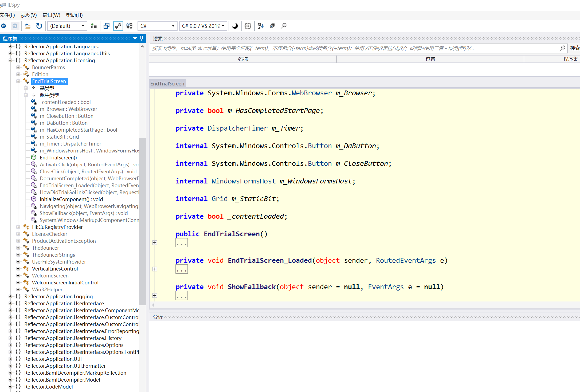Select the m_Browser : WebBrowser field
Image resolution: width=580 pixels, height=392 pixels.
coord(68,109)
